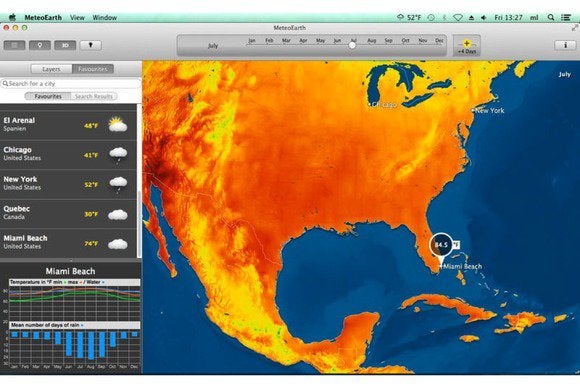Image resolution: width=580 pixels, height=388 pixels.
Task: Enter full screen with the window corner arrows
Action: [574, 28]
